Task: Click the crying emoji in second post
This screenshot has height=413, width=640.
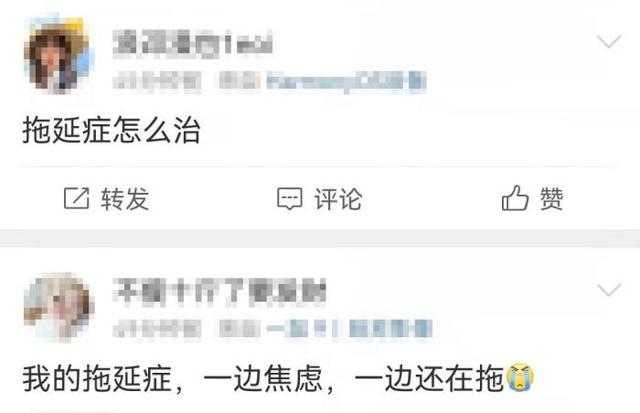Action: point(520,377)
